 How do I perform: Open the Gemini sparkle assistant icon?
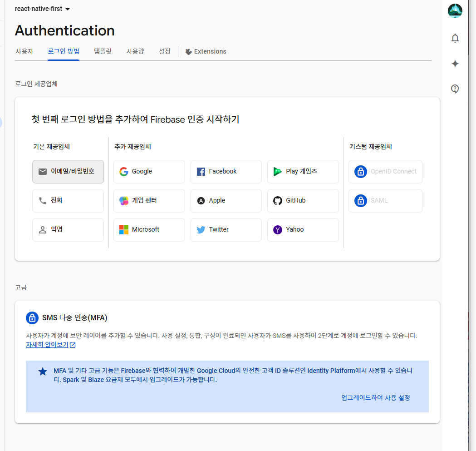455,64
